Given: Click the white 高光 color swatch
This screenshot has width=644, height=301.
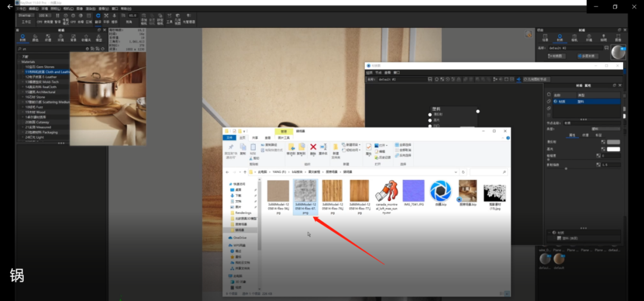Looking at the screenshot, I should (613, 149).
